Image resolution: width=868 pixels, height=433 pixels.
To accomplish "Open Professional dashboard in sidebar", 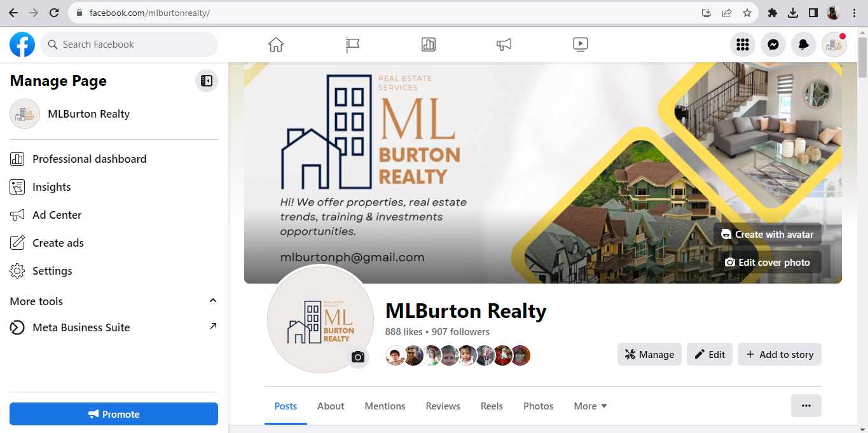I will (x=114, y=159).
